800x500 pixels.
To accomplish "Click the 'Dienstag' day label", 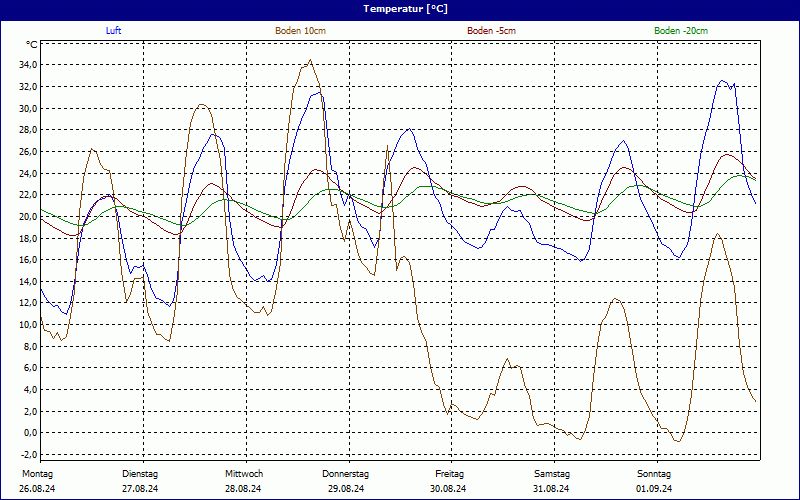I will coord(140,474).
